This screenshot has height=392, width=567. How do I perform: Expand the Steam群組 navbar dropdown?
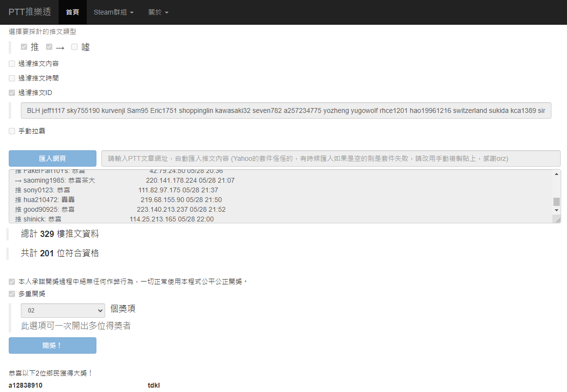coord(113,12)
